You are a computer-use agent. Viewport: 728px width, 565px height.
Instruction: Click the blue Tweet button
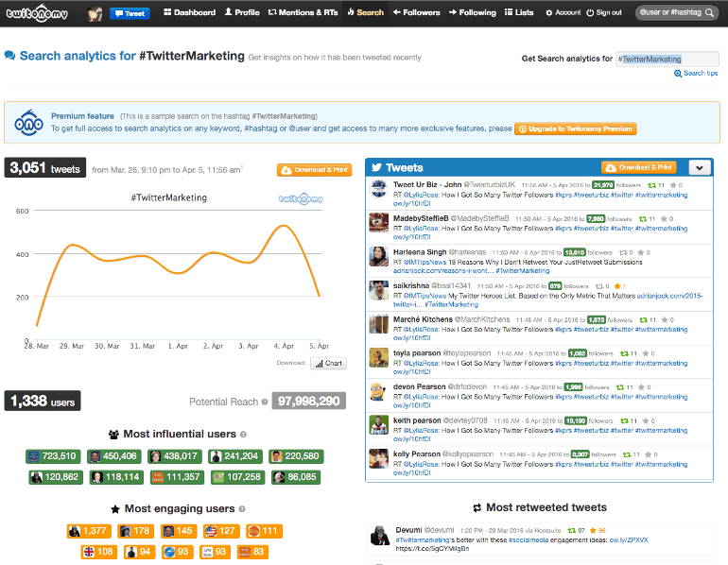pyautogui.click(x=130, y=13)
